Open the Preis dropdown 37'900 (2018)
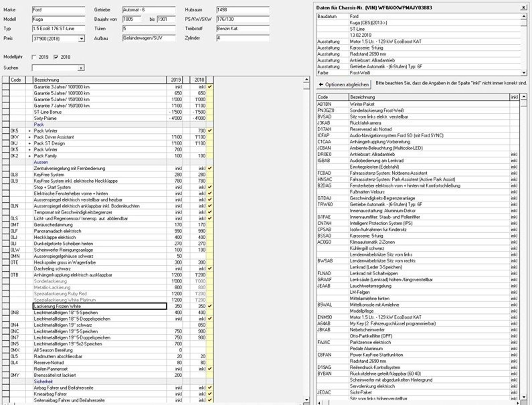This screenshot has width=532, height=405. tap(82, 39)
